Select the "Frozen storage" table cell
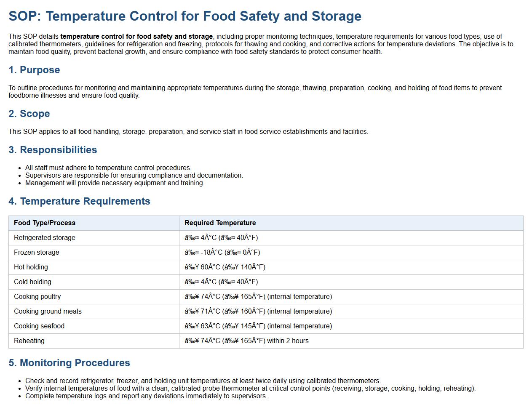This screenshot has width=532, height=410. [37, 253]
